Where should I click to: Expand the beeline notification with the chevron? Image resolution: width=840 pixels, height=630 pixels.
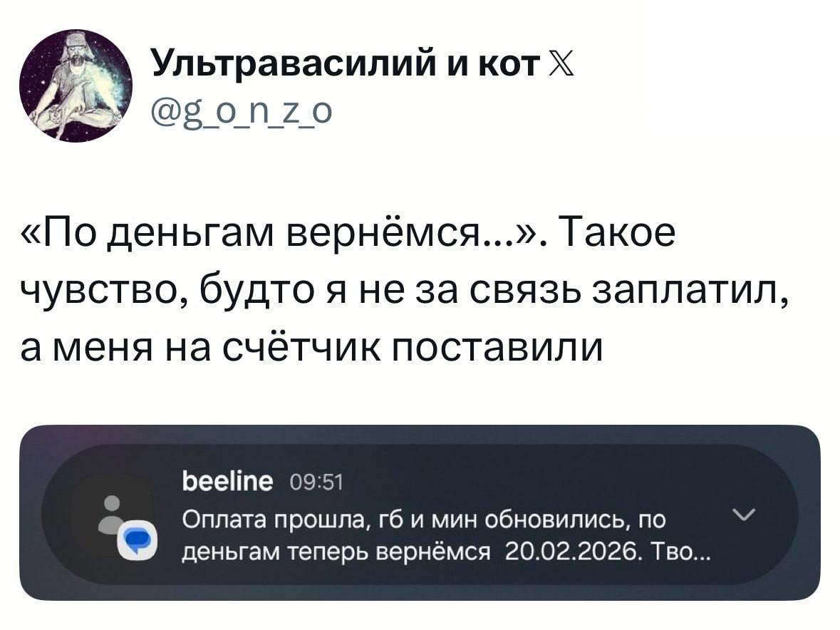(742, 515)
